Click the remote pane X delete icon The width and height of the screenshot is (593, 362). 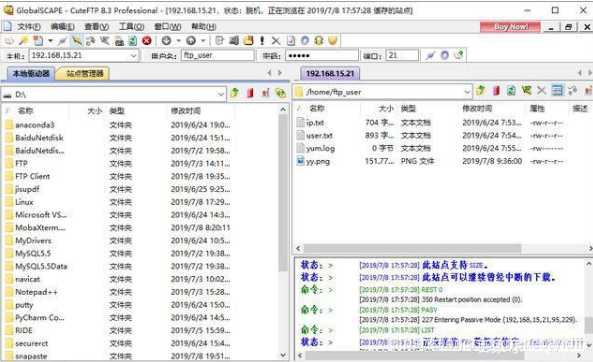pos(542,90)
